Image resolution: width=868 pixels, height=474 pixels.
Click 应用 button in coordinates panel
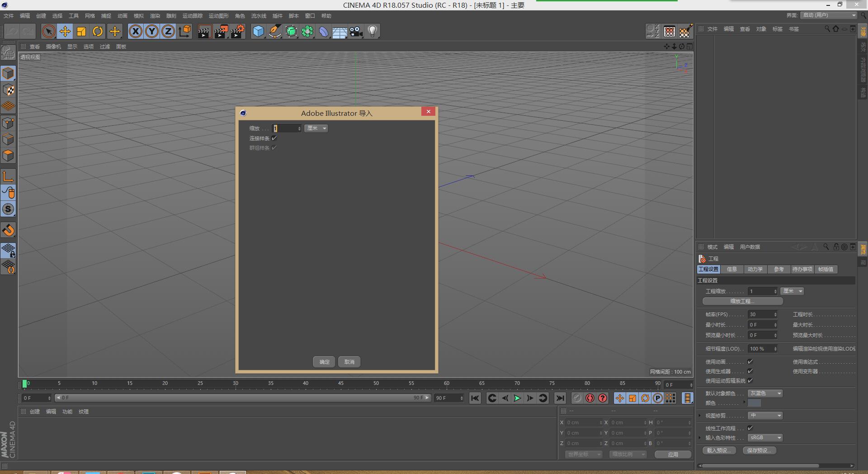pyautogui.click(x=673, y=454)
